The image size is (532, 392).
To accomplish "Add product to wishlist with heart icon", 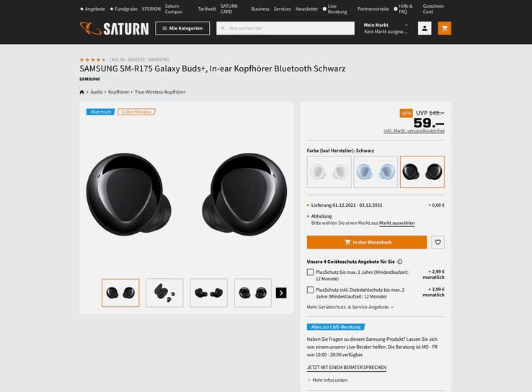I will 438,242.
